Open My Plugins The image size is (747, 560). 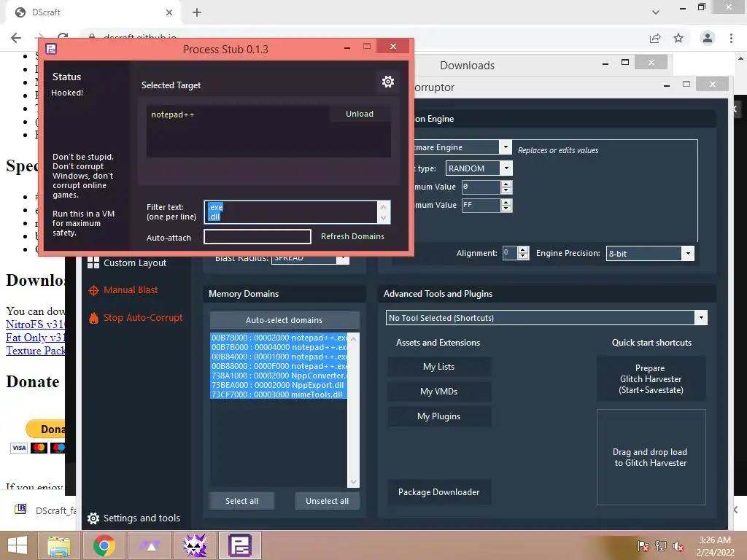(438, 416)
